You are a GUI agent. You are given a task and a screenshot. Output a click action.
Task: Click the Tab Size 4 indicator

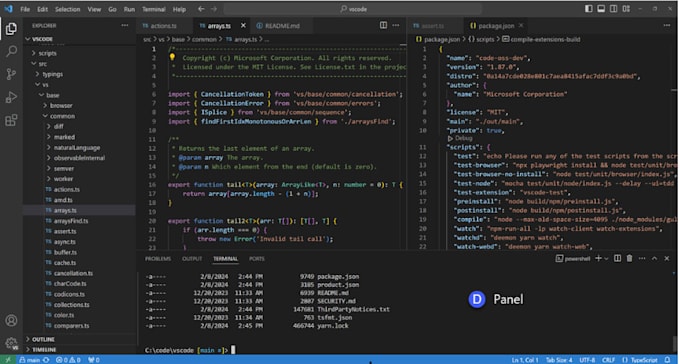(559, 360)
